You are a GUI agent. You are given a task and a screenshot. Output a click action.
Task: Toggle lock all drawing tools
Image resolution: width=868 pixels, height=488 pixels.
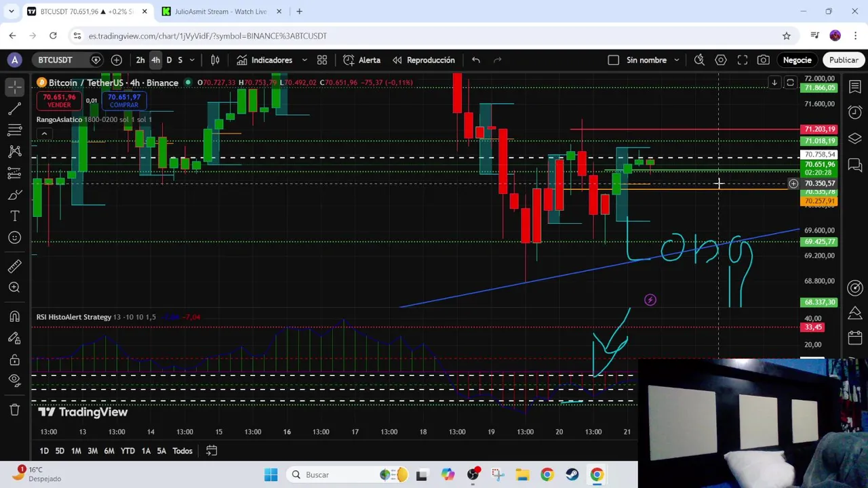(15, 359)
